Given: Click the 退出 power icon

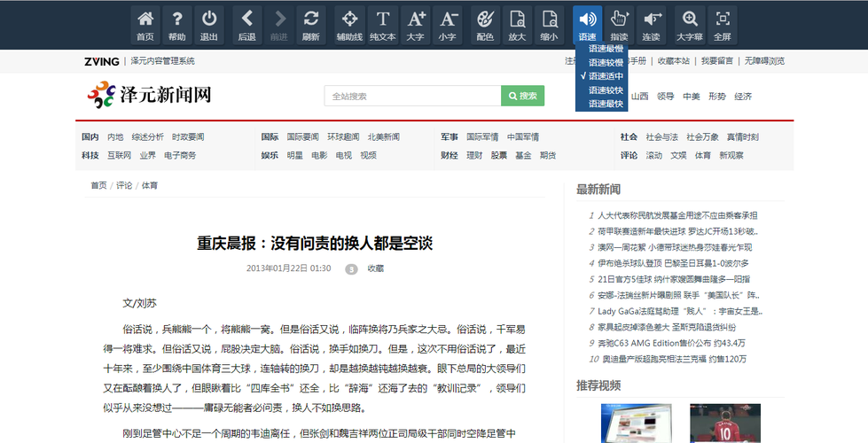Looking at the screenshot, I should click(209, 25).
